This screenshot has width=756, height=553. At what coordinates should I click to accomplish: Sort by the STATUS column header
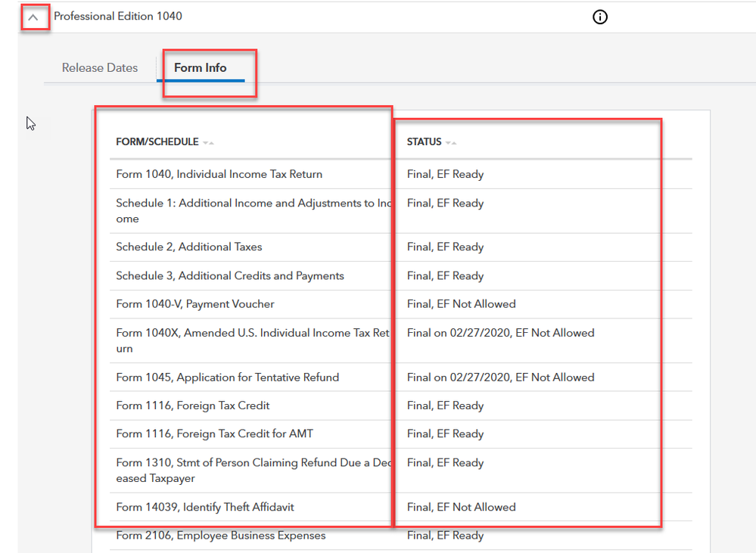tap(424, 142)
